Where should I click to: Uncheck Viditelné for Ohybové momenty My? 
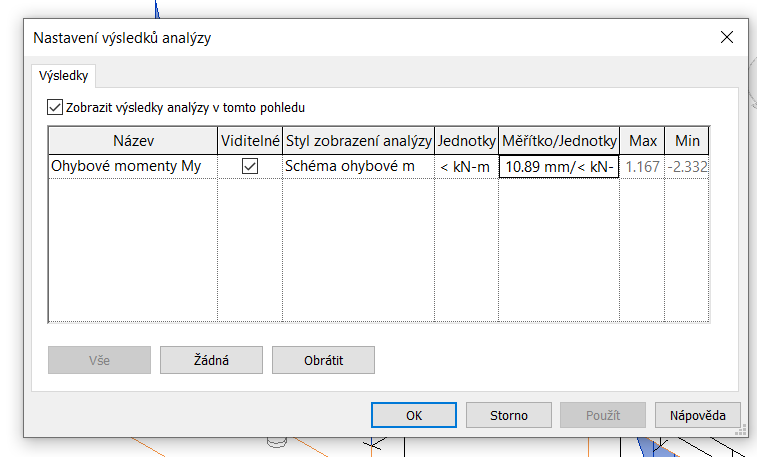[x=250, y=167]
